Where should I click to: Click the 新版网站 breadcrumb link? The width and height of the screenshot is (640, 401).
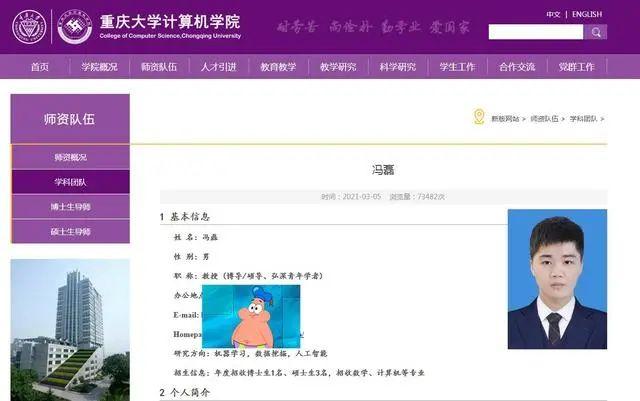[505, 118]
